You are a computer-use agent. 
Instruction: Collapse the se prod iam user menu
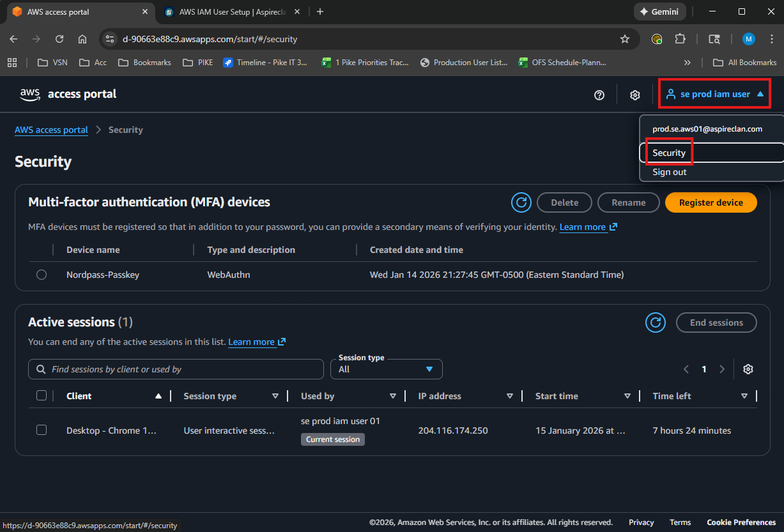[x=714, y=95]
